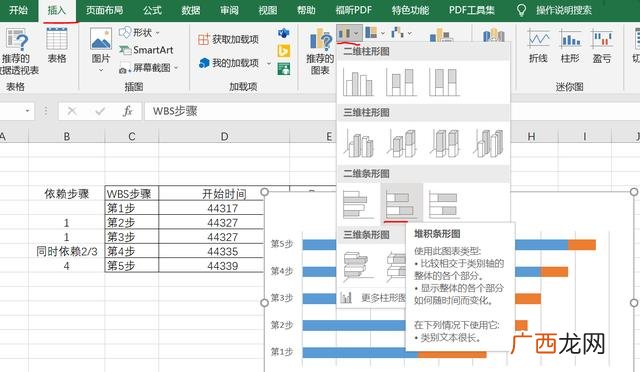This screenshot has width=640, height=372.
Task: Open the hierarchy chart dropdown
Action: (375, 33)
